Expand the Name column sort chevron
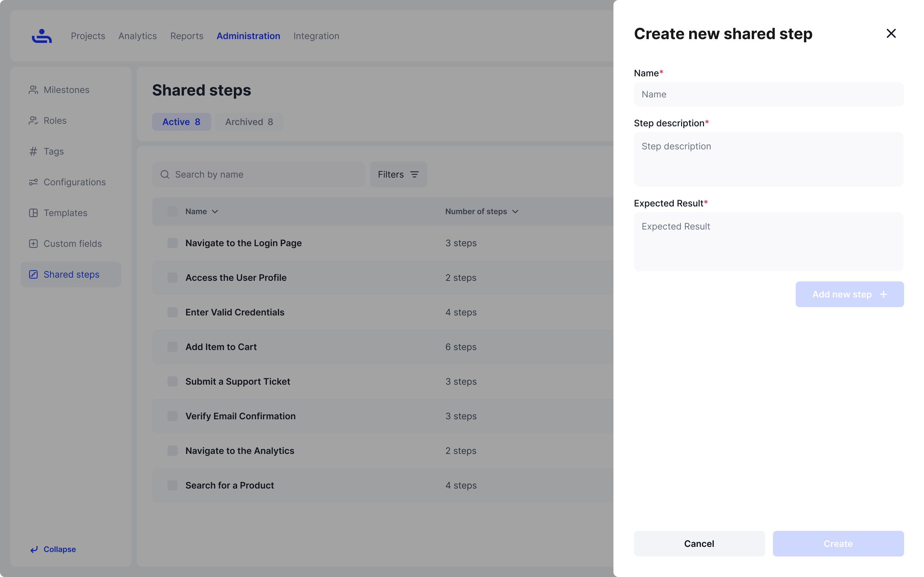Screen dimensions: 924x577 click(x=215, y=212)
